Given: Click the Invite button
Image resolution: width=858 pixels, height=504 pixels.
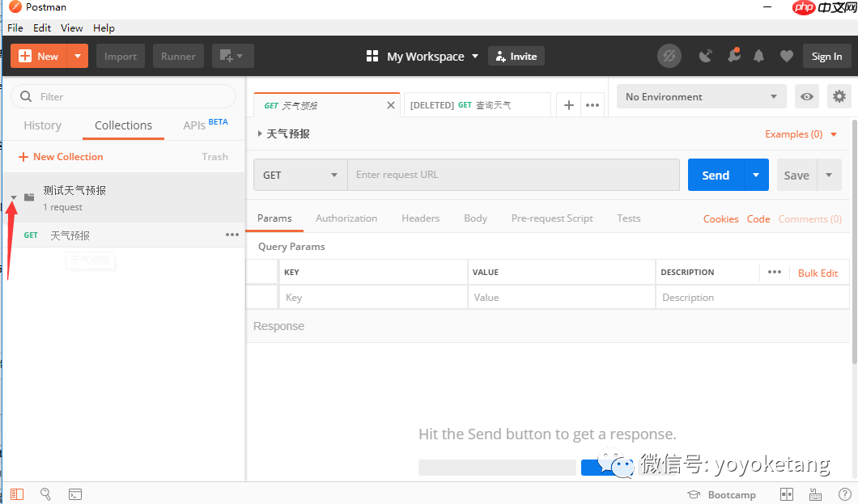Looking at the screenshot, I should click(516, 57).
